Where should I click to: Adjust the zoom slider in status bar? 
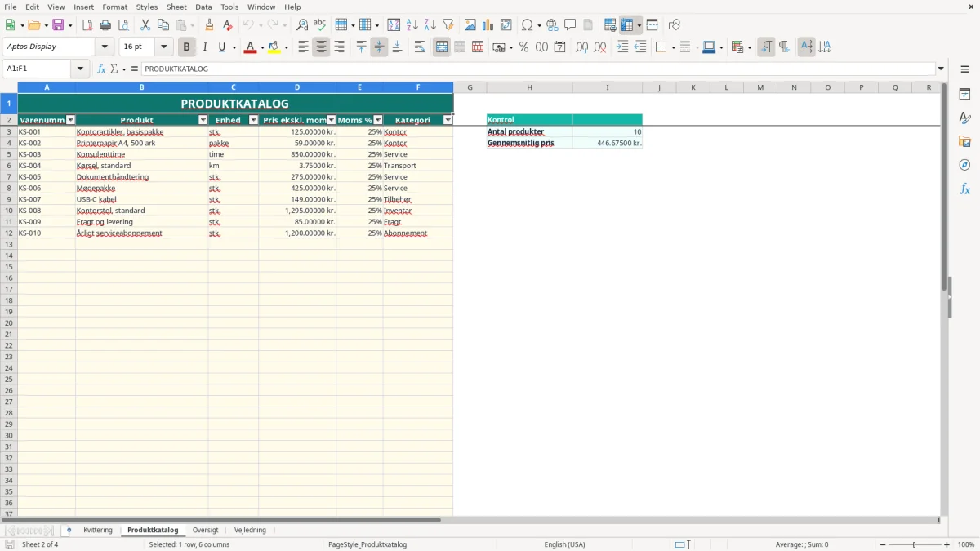click(x=915, y=544)
